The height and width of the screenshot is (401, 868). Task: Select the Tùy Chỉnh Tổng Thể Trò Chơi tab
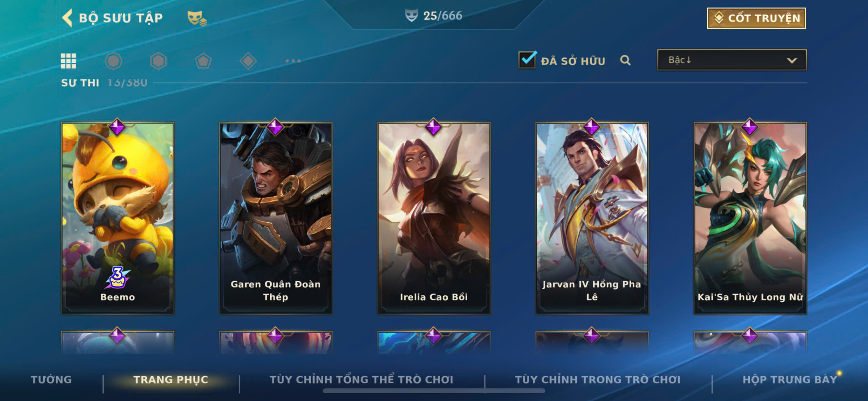tap(361, 379)
